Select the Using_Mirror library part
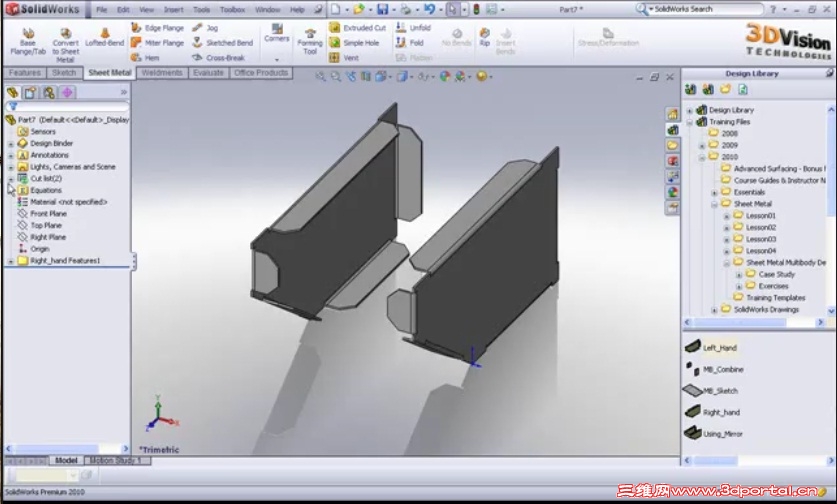Viewport: 837px width, 504px height. click(713, 433)
